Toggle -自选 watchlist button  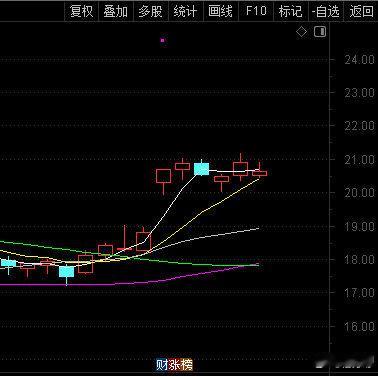(x=326, y=11)
